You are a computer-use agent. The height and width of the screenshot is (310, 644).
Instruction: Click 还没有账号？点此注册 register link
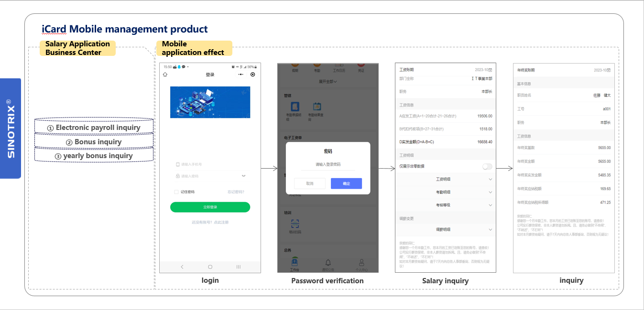point(210,222)
